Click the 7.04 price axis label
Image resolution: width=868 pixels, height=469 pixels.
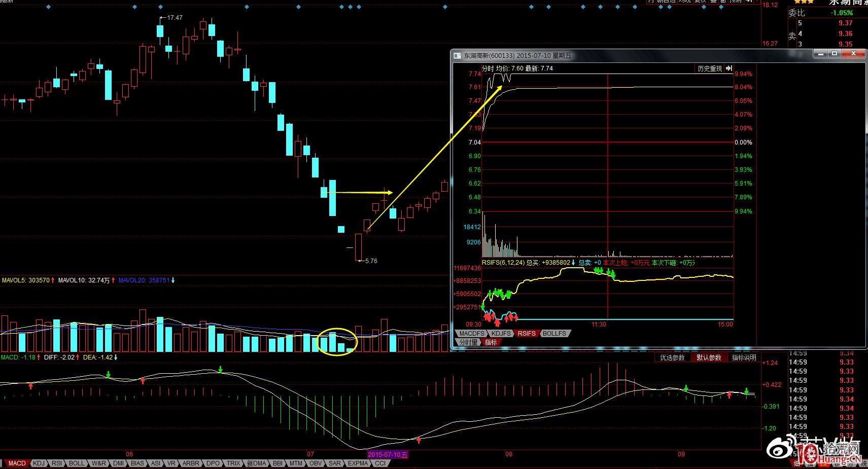point(474,142)
